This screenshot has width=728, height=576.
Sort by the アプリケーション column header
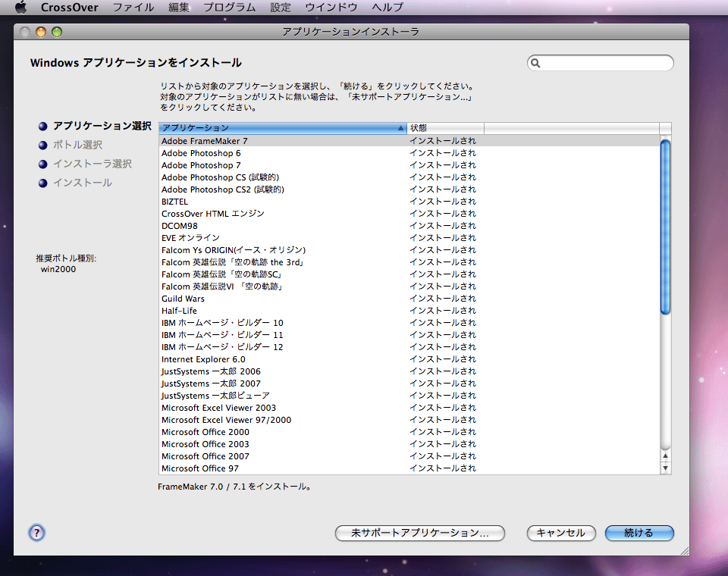(x=283, y=127)
